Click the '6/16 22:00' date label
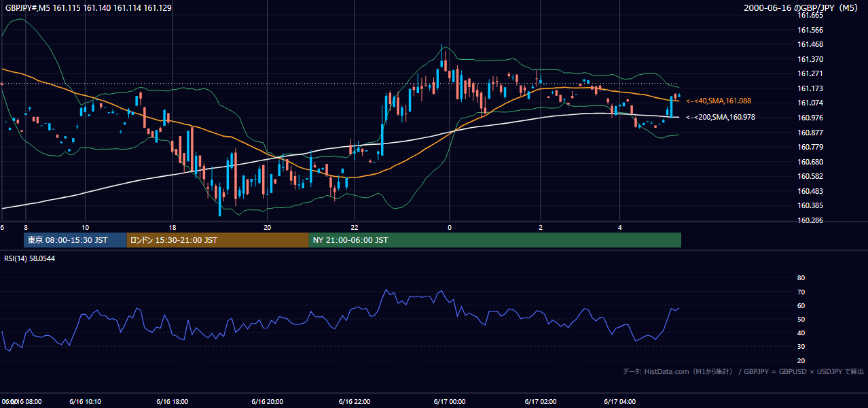The width and height of the screenshot is (868, 408). tap(354, 402)
